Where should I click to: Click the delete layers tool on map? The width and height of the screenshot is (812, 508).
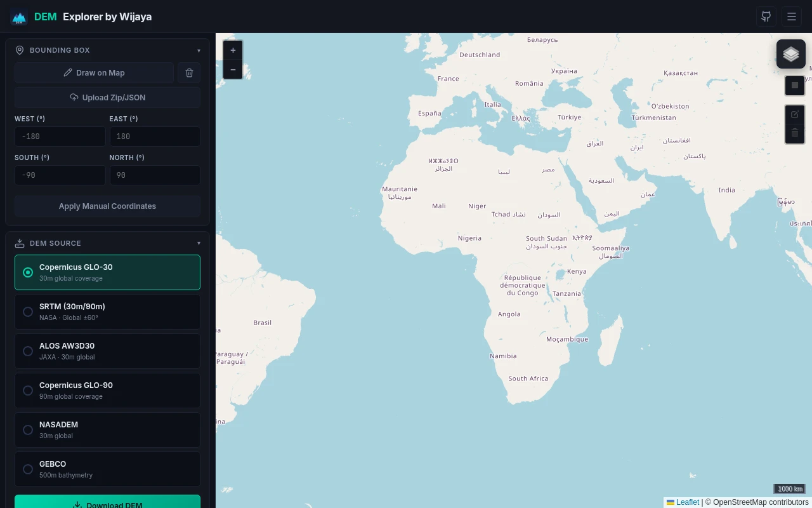[795, 133]
